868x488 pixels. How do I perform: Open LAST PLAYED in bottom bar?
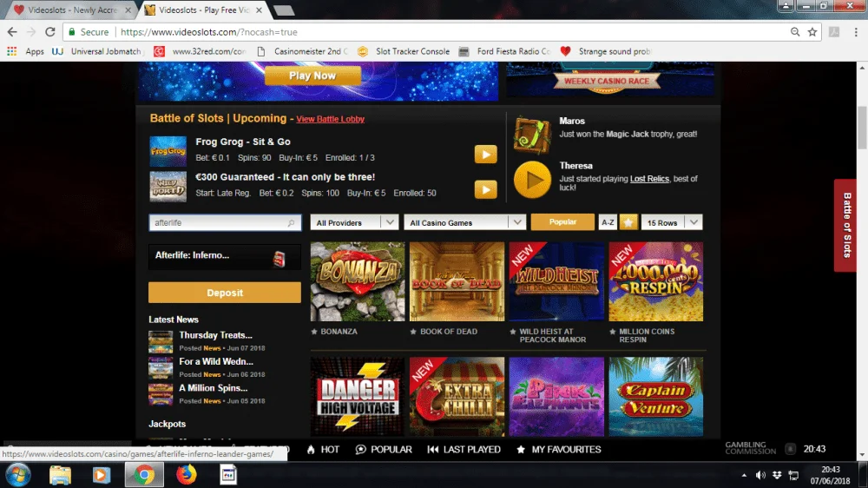(x=464, y=449)
